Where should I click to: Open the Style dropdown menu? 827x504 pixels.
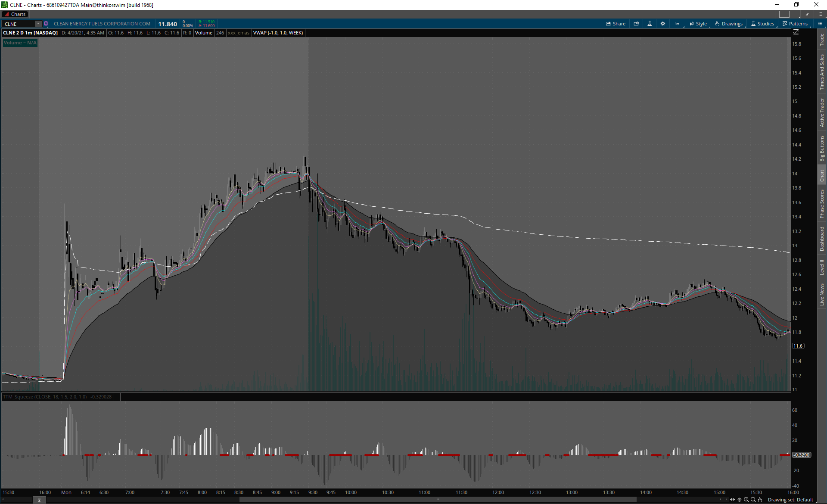click(x=698, y=24)
